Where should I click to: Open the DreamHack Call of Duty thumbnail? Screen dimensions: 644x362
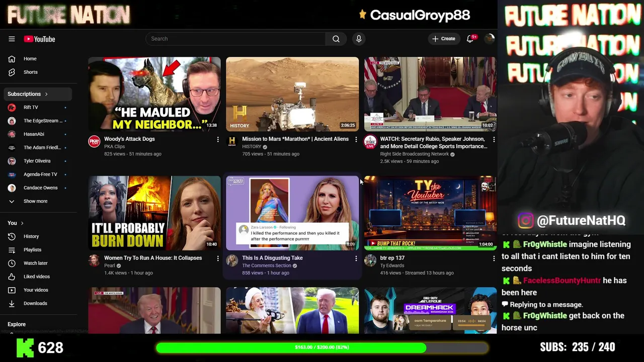pos(430,311)
